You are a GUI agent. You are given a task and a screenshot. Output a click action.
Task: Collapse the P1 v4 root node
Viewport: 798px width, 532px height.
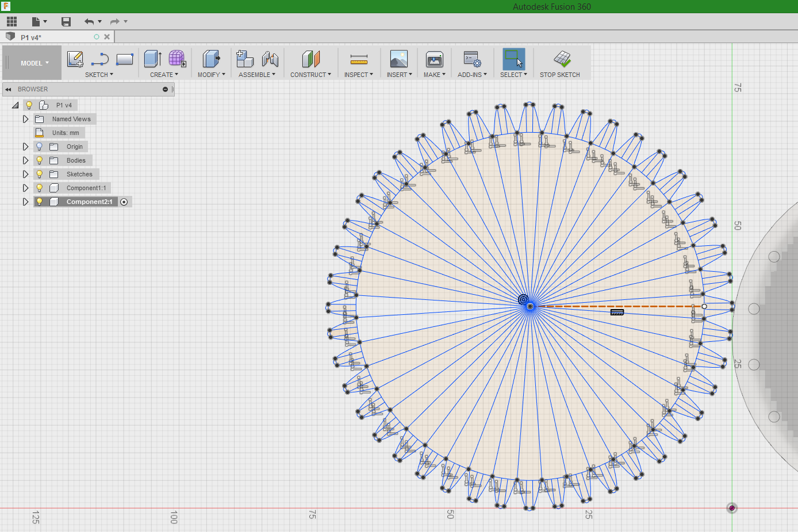click(x=16, y=105)
